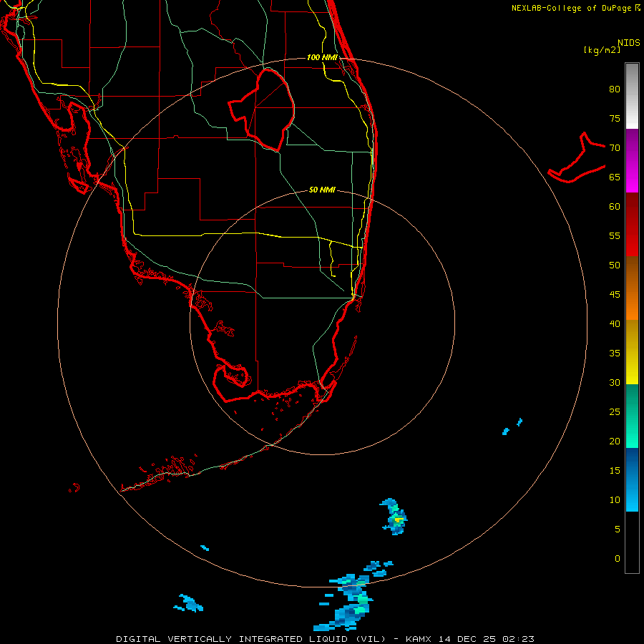Click the 55 value on the color scale
The image size is (644, 644).
(615, 235)
